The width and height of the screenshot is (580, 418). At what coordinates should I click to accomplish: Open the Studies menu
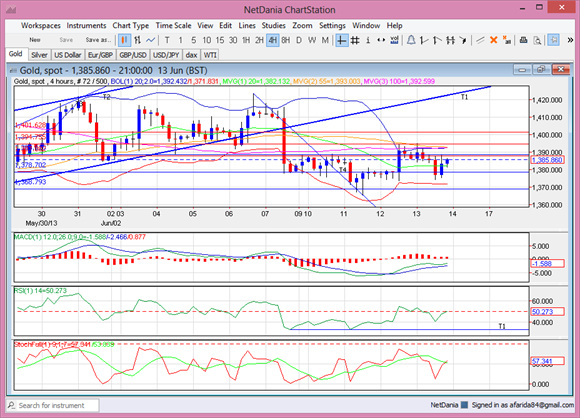(273, 26)
